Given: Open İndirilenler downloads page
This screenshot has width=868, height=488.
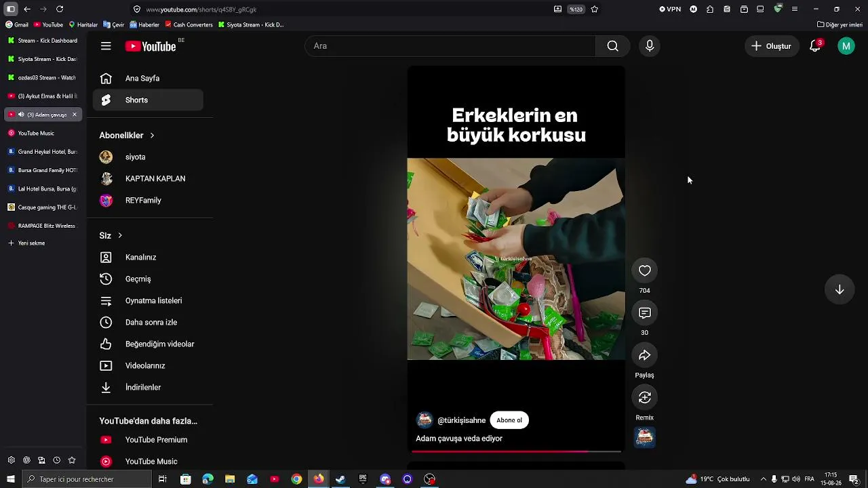Looking at the screenshot, I should (148, 388).
